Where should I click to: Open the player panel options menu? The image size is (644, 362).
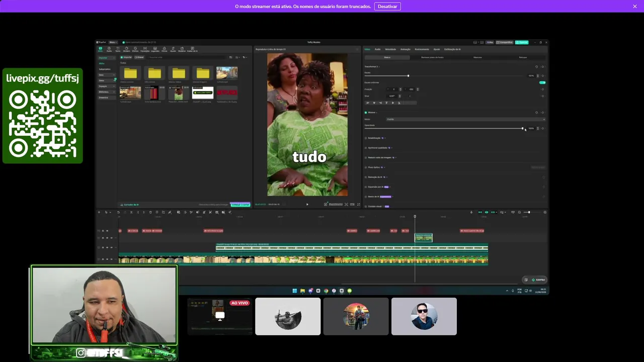357,49
